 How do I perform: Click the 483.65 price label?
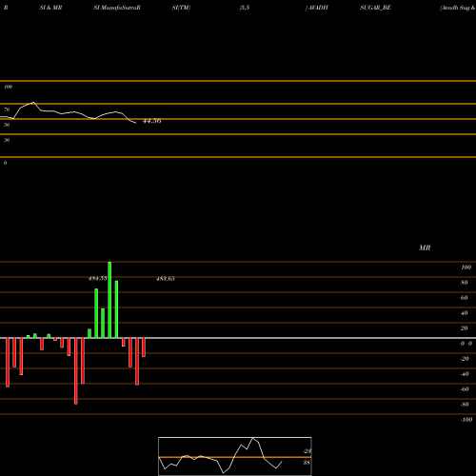(x=166, y=279)
